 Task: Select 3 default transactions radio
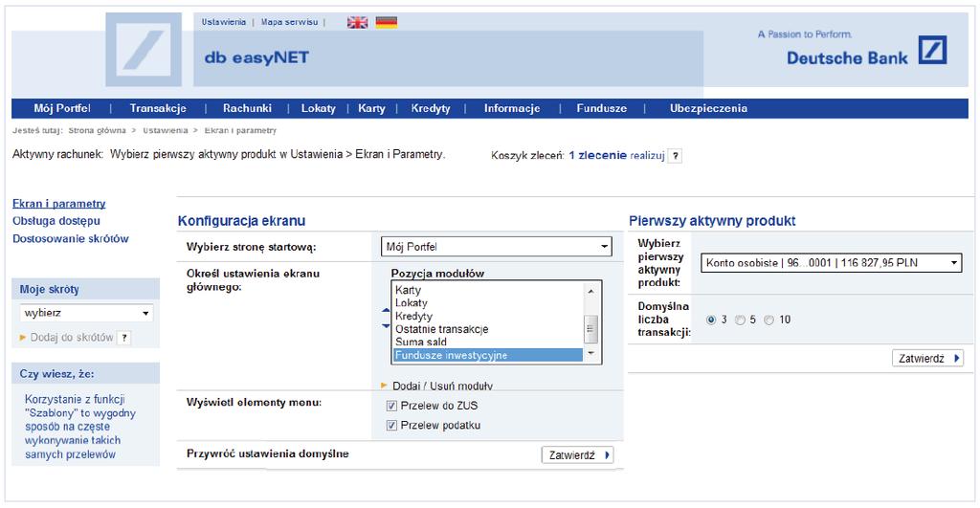[711, 320]
